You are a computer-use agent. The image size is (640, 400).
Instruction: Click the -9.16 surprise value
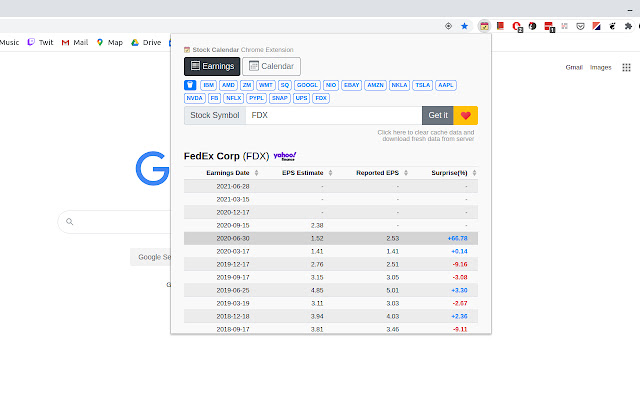click(x=460, y=264)
